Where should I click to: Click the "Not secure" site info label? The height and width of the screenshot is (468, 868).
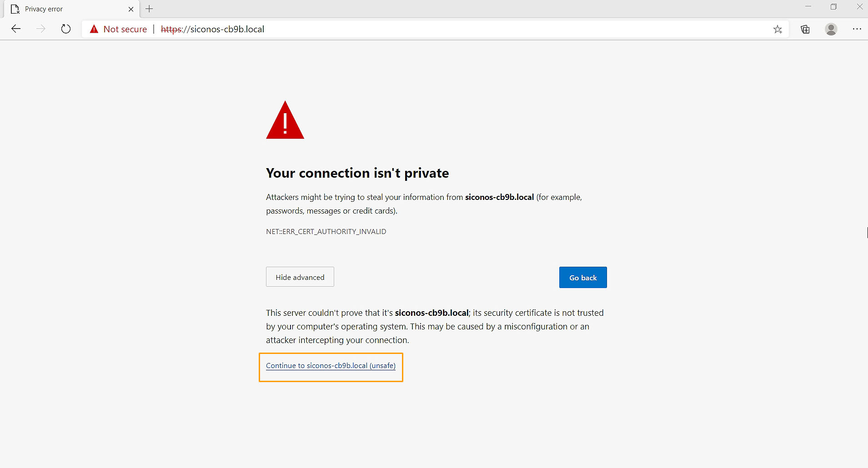click(125, 29)
